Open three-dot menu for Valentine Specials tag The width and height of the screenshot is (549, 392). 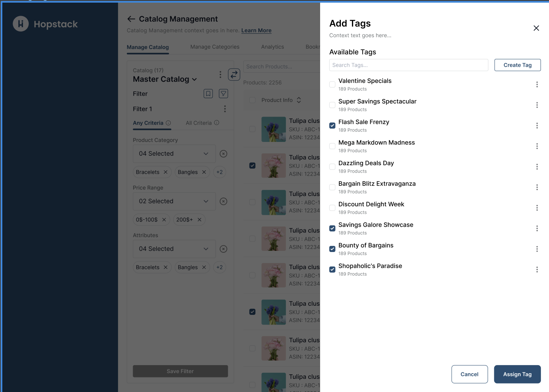click(537, 84)
